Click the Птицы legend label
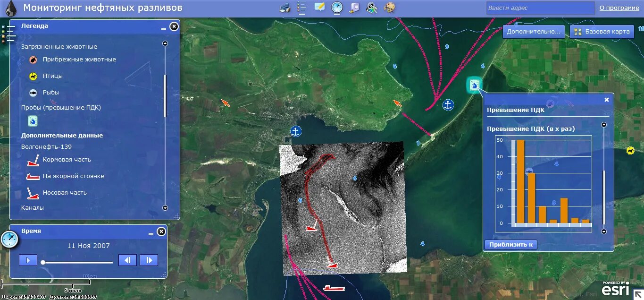644x300 pixels. coord(52,76)
